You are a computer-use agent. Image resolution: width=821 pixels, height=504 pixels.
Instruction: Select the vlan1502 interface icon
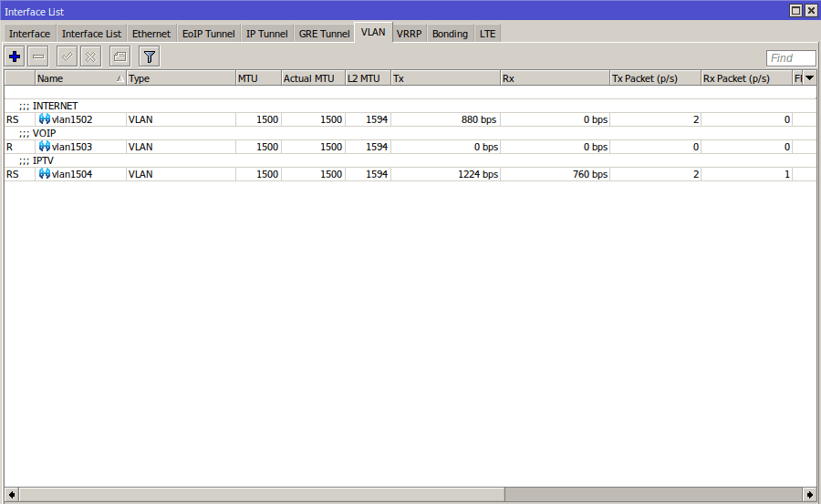[x=44, y=119]
